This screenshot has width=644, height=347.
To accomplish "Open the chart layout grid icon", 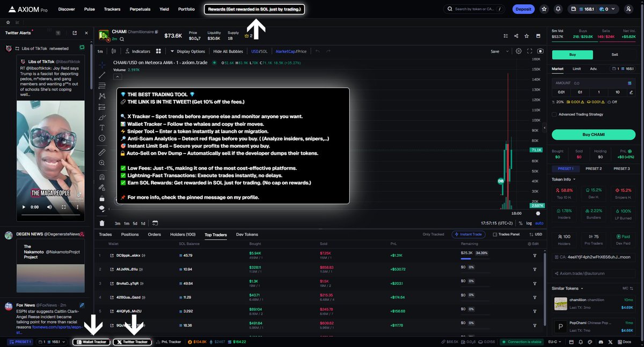I will click(158, 52).
